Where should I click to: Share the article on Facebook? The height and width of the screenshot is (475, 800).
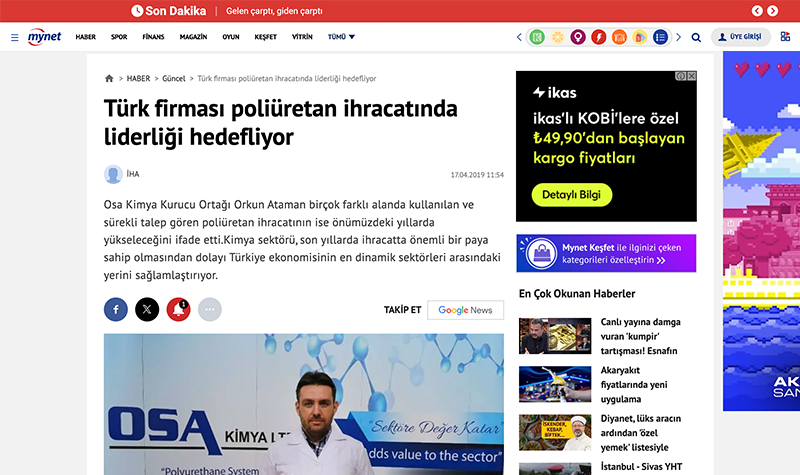(116, 310)
